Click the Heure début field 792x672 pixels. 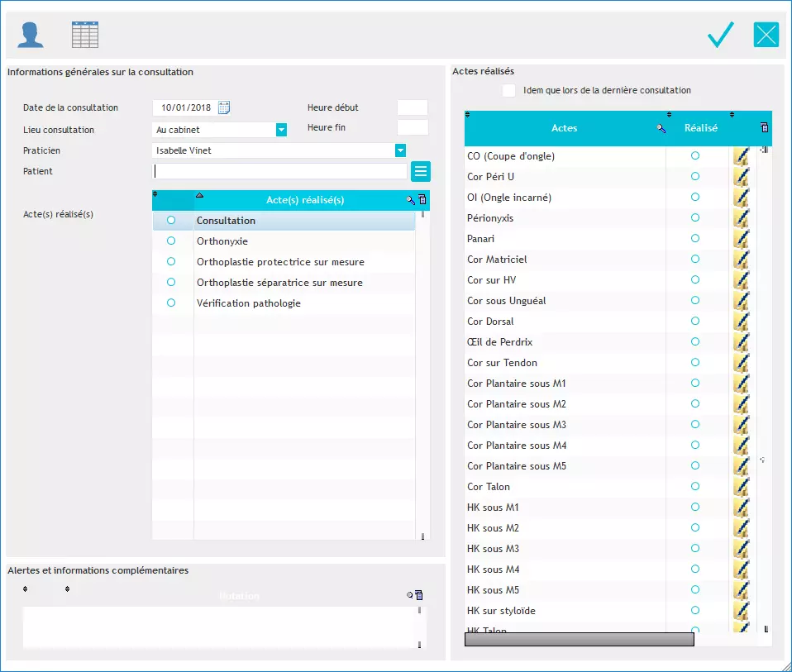(x=413, y=107)
